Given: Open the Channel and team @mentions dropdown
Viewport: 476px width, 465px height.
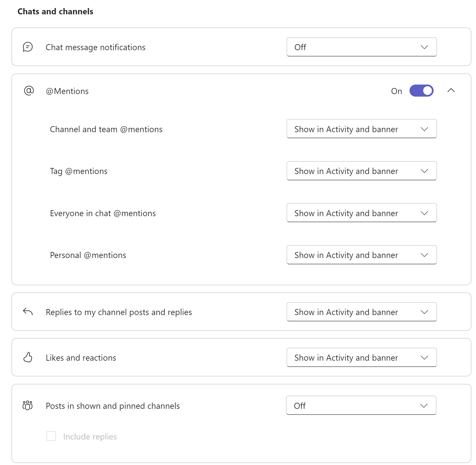Looking at the screenshot, I should pyautogui.click(x=361, y=129).
